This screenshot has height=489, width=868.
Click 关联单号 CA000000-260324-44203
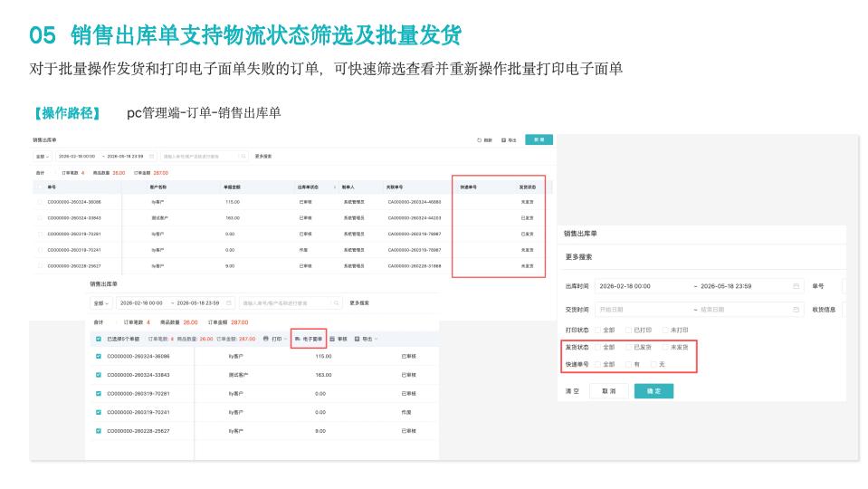point(415,218)
